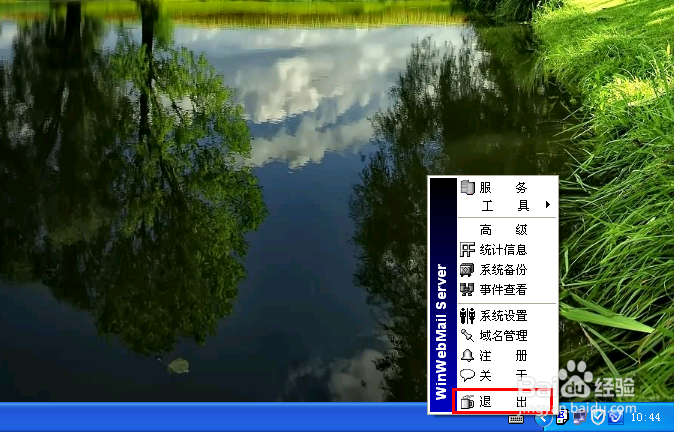Click the 10:44 clock in the taskbar
Image resolution: width=674 pixels, height=432 pixels.
(646, 417)
